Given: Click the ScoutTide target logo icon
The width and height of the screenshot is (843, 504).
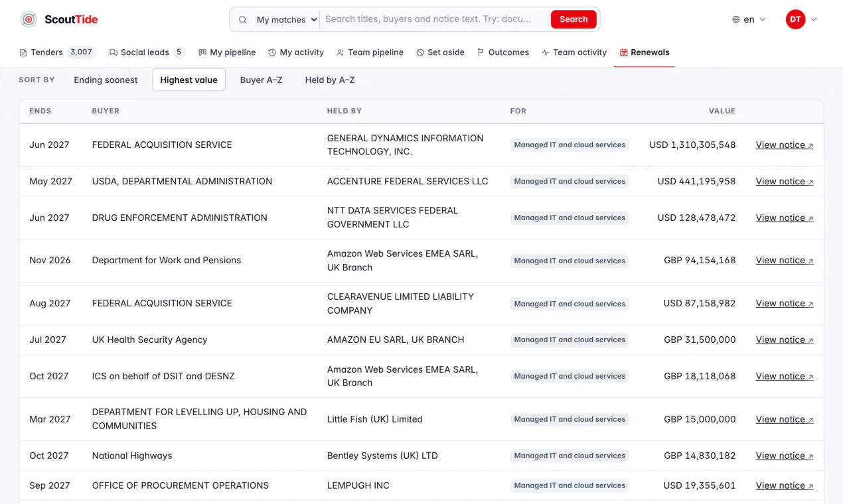Looking at the screenshot, I should pos(29,20).
